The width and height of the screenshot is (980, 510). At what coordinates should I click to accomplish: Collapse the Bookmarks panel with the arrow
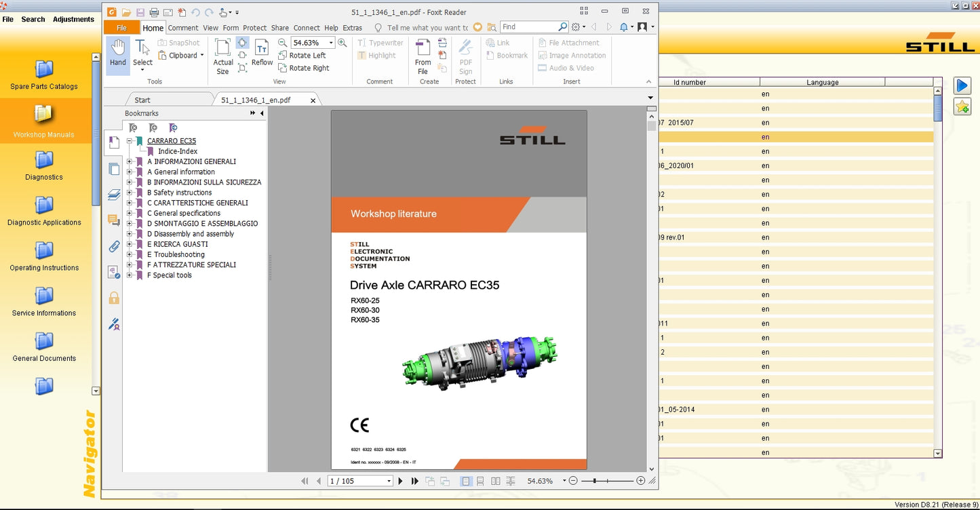[x=262, y=113]
